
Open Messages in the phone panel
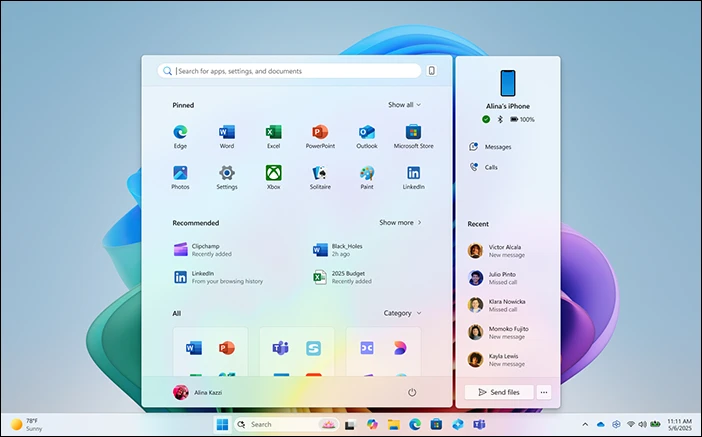point(490,147)
